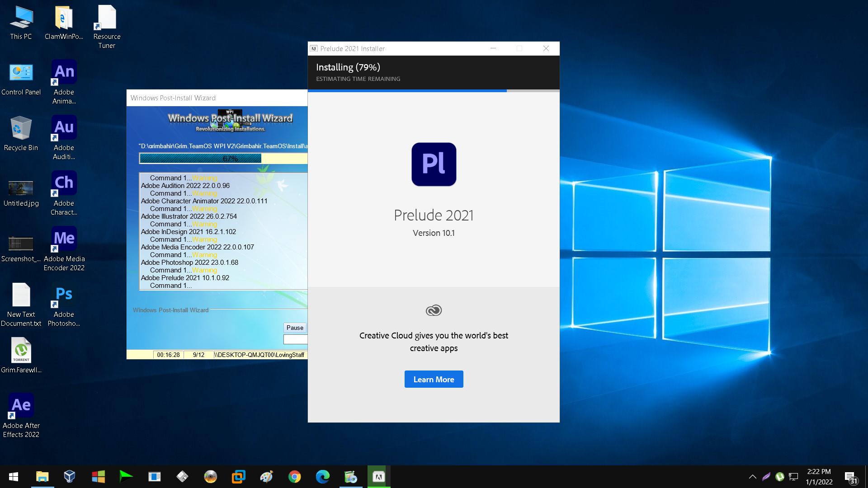Select 'Adobe InDesign 2021 16.2.1.102' log line
This screenshot has height=488, width=868.
[x=189, y=232]
